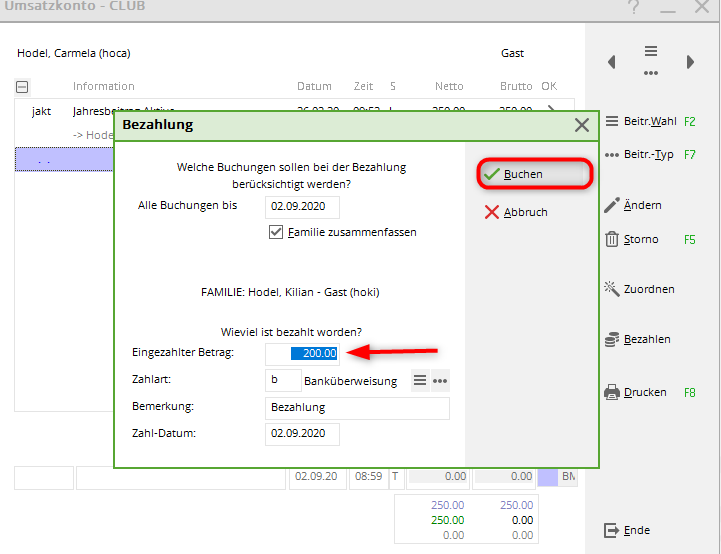721x554 pixels.
Task: Click the Buchen confirm button
Action: click(533, 174)
